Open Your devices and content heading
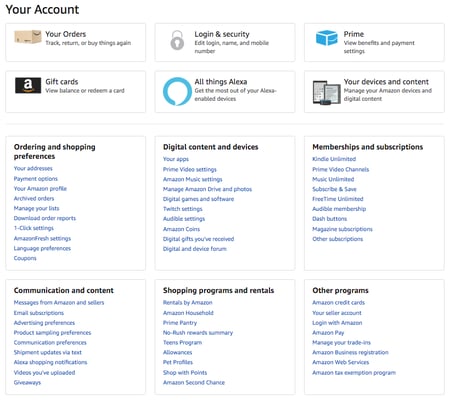Viewport: 450px width, 402px height. point(386,82)
